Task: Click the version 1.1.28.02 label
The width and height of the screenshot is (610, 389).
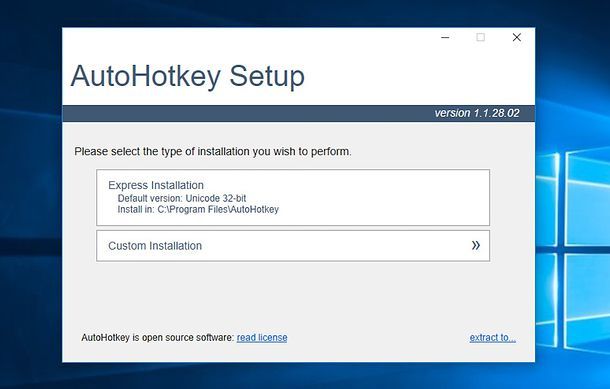Action: pyautogui.click(x=477, y=113)
